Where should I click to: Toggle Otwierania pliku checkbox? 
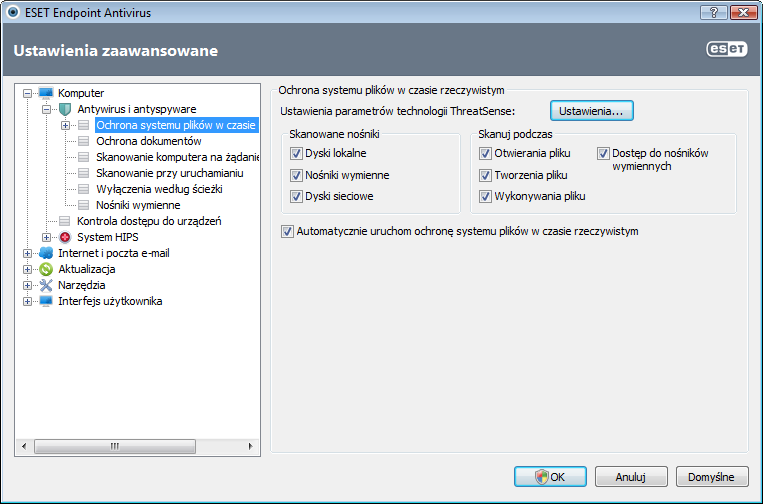(x=485, y=154)
